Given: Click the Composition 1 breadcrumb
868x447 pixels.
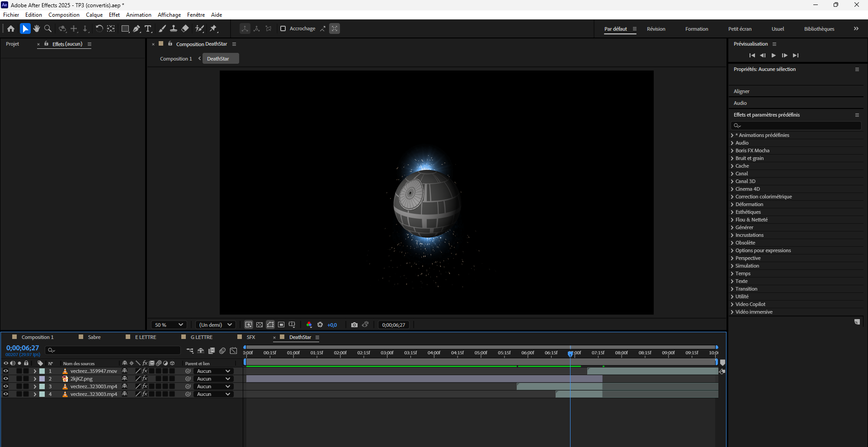Looking at the screenshot, I should 176,59.
